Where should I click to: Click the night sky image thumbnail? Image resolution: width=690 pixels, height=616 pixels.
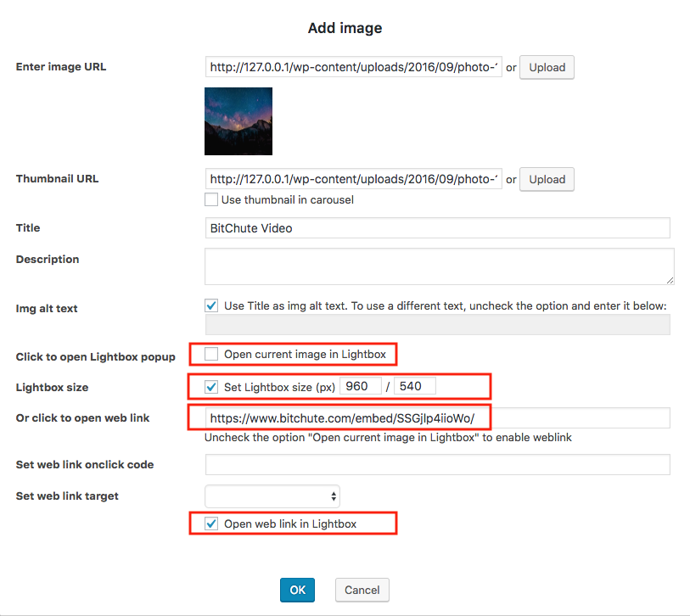click(238, 121)
